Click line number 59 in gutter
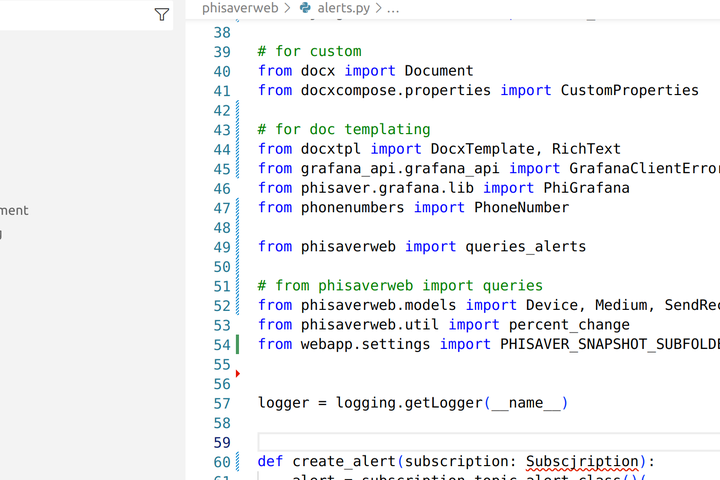This screenshot has height=480, width=720. pyautogui.click(x=222, y=443)
